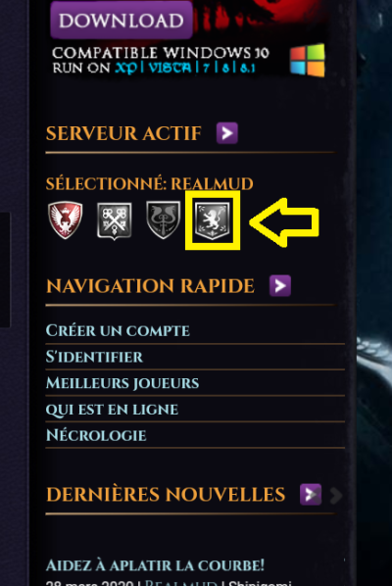Click the grey chevron after Dernières Nouvelles arrow
Viewport: 392px width, 586px height.
[336, 495]
